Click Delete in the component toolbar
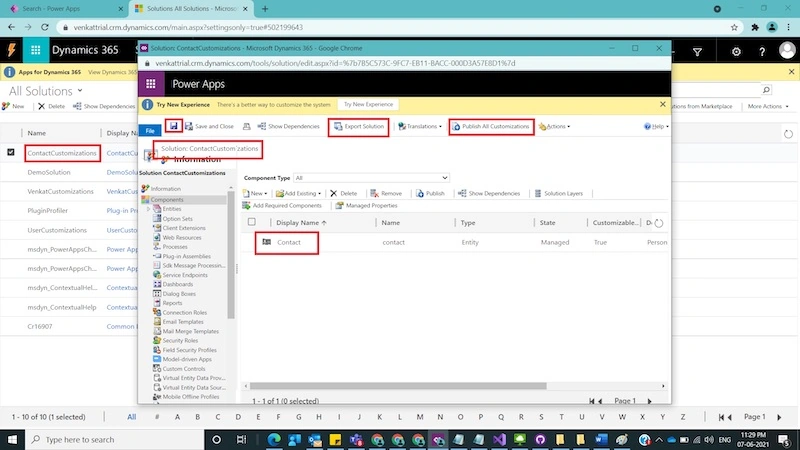 (343, 193)
